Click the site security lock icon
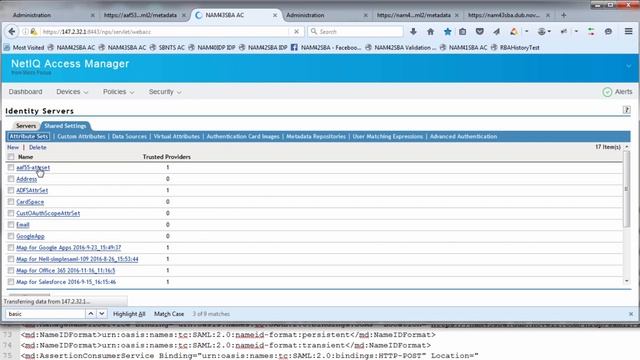This screenshot has height=360, width=640. pyautogui.click(x=34, y=31)
